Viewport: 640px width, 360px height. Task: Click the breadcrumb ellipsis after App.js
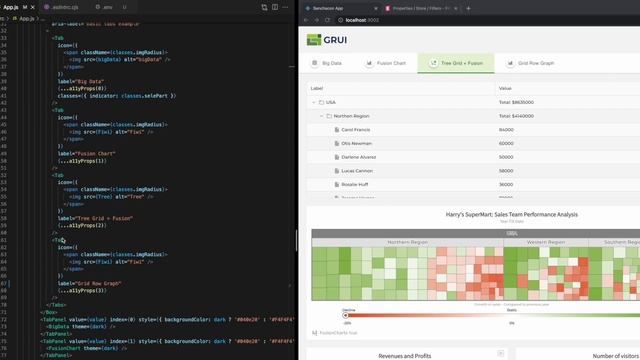tap(43, 19)
